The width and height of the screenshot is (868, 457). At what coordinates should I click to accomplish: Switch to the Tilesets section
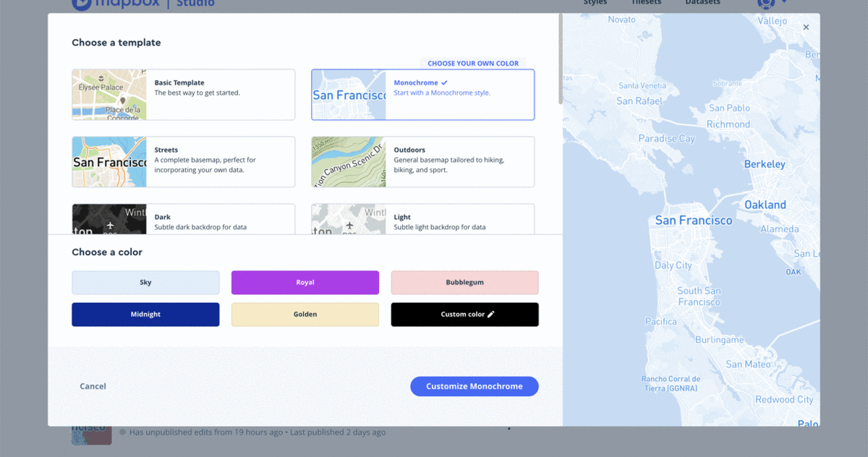pos(646,3)
